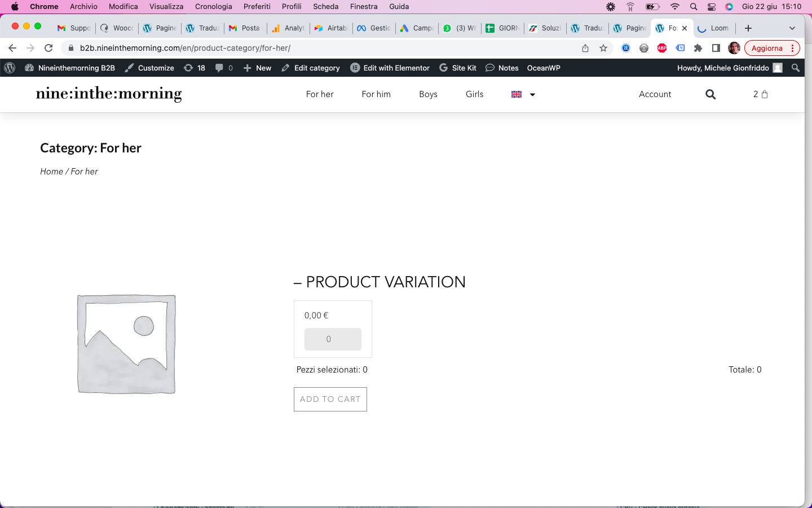The image size is (812, 508).
Task: Open OceanWP admin bar menu
Action: click(544, 68)
